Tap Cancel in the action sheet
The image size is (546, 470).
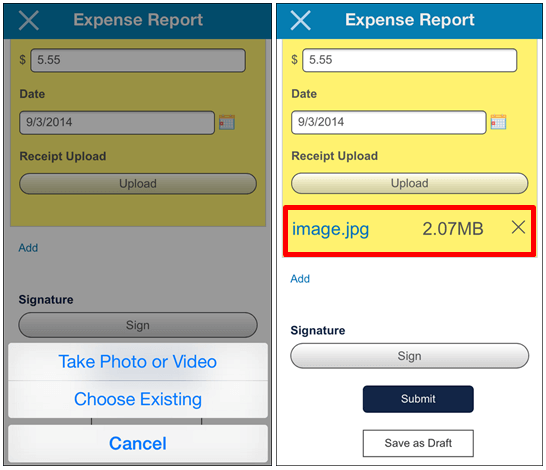138,443
